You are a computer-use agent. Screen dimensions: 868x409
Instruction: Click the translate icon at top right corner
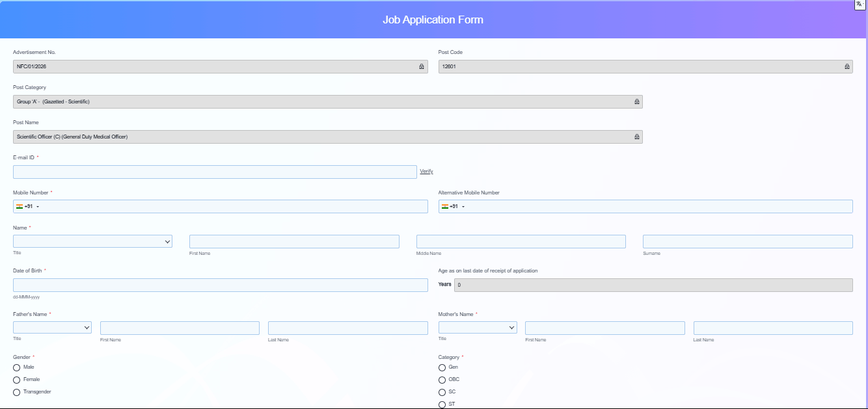[860, 5]
